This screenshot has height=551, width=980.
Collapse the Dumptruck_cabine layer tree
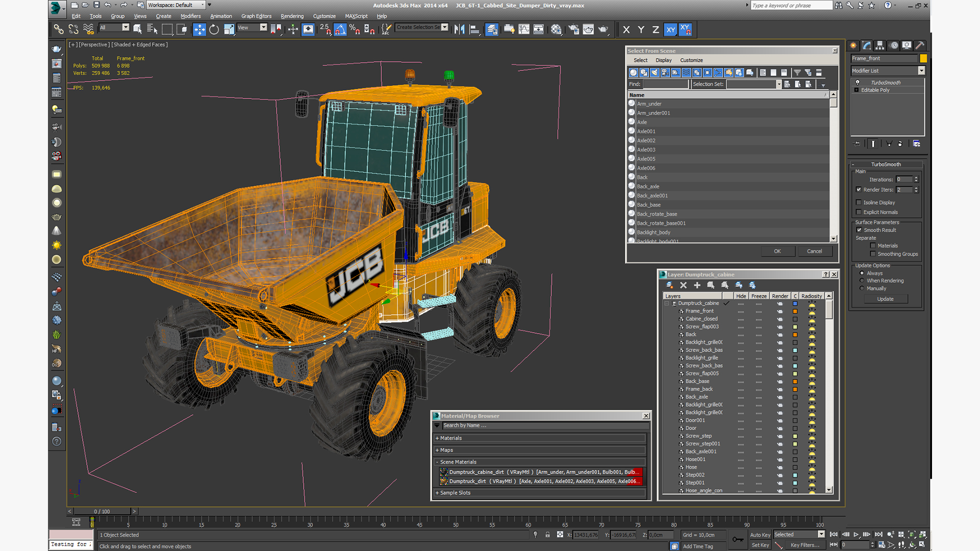[x=667, y=303]
